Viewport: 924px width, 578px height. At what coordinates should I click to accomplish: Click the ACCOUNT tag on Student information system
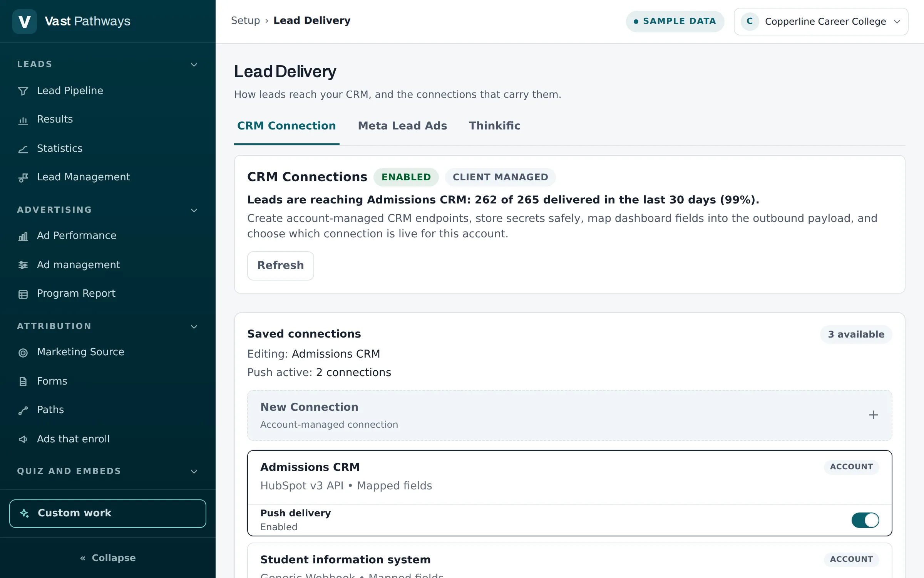point(851,559)
